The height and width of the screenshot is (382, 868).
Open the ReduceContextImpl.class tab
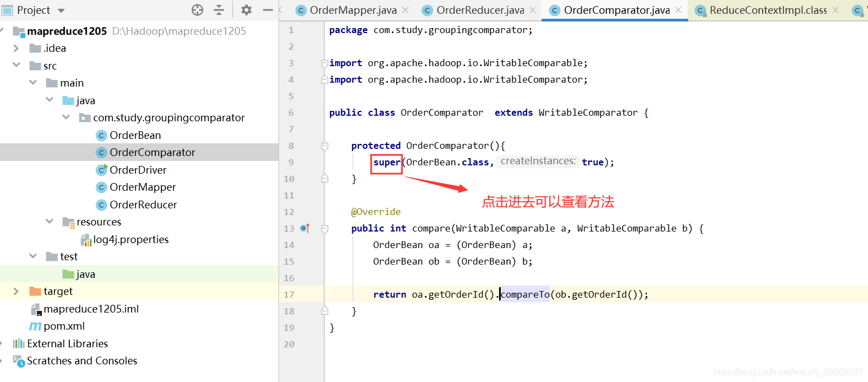768,10
